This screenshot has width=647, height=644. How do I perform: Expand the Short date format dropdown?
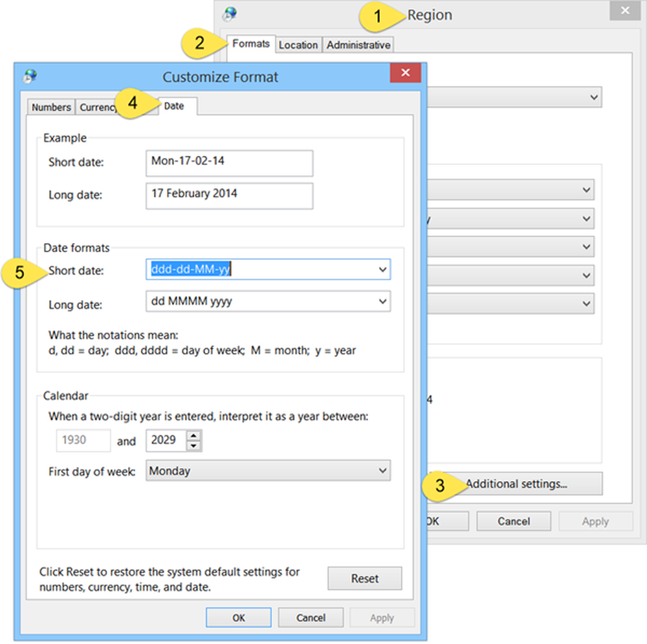point(382,270)
